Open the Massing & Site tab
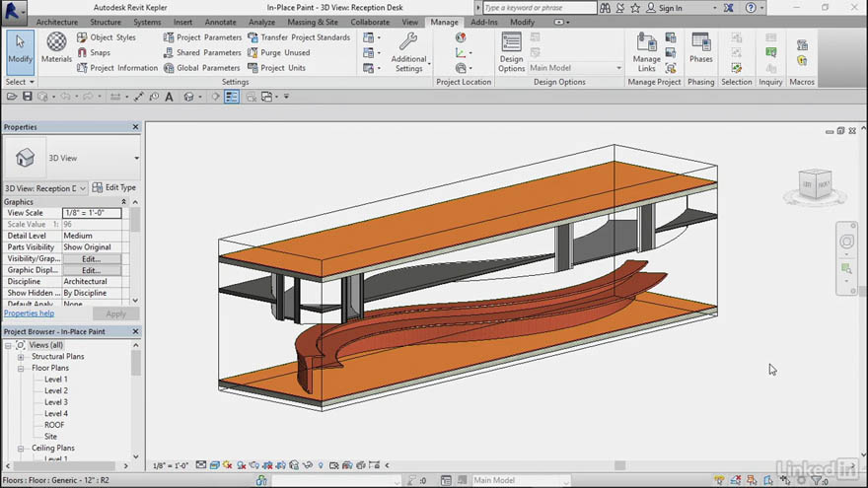 tap(313, 22)
